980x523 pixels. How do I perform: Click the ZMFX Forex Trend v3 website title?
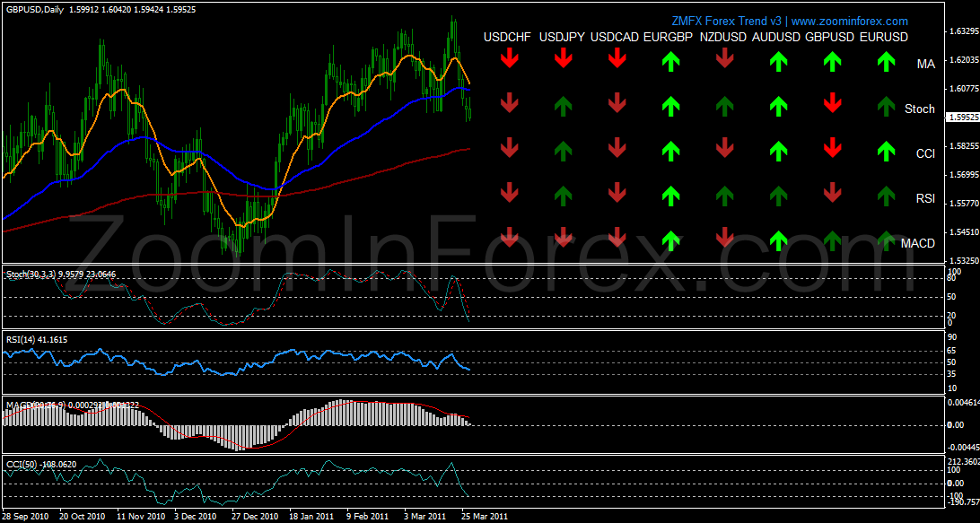click(790, 22)
